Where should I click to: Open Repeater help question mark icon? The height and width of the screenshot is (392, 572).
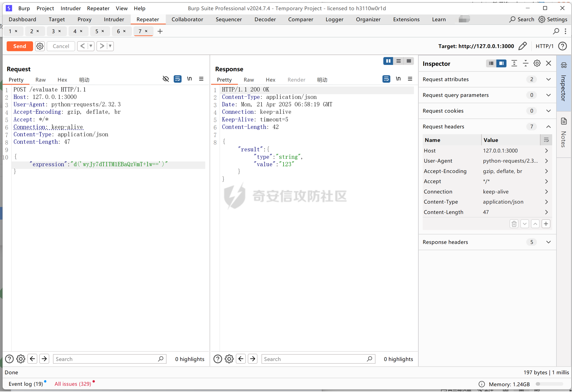562,46
